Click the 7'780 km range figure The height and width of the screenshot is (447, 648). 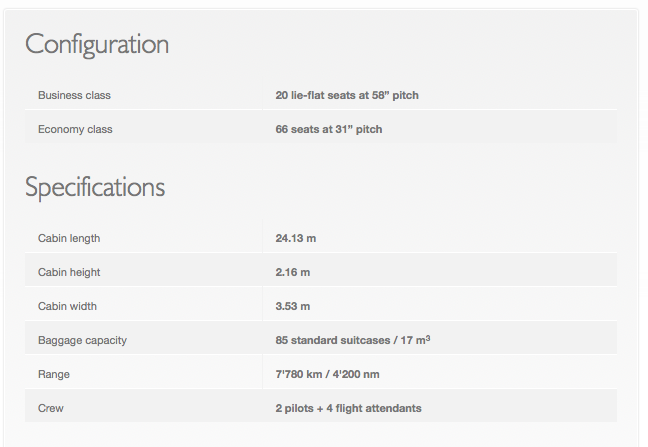[301, 374]
